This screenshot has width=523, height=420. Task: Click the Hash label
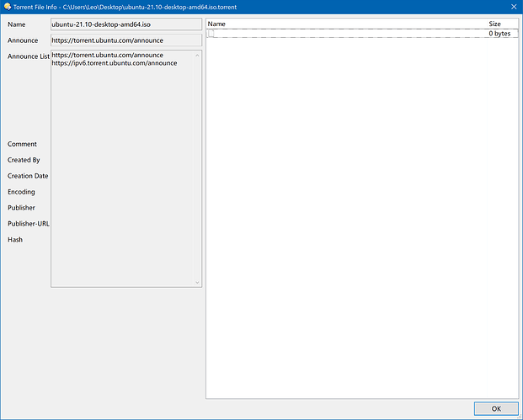[x=15, y=240]
